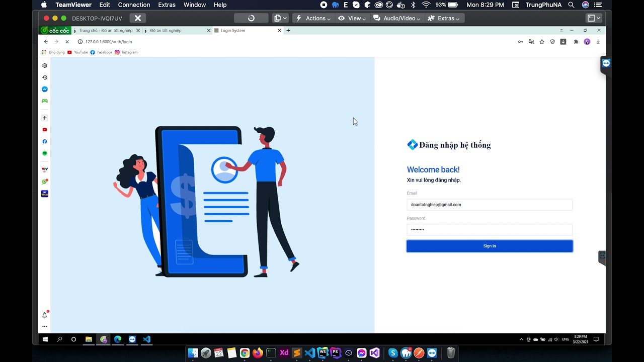The width and height of the screenshot is (644, 362).
Task: Show hidden Windows tray icons chevron
Action: tap(521, 339)
